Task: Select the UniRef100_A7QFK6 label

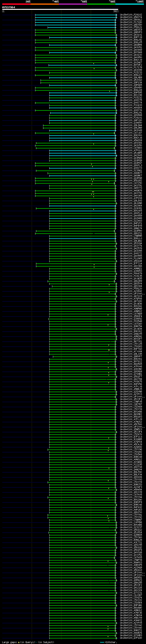Action: (x=131, y=299)
